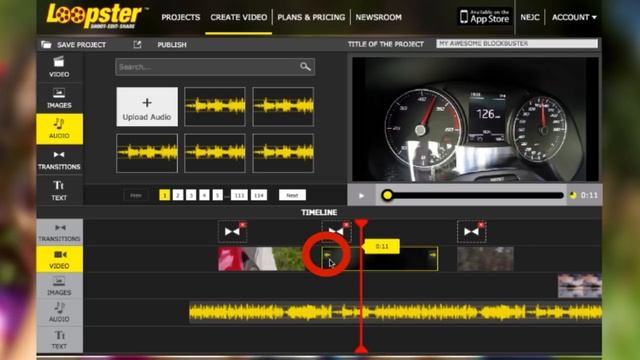
Task: Click the App Store badge
Action: pos(485,17)
